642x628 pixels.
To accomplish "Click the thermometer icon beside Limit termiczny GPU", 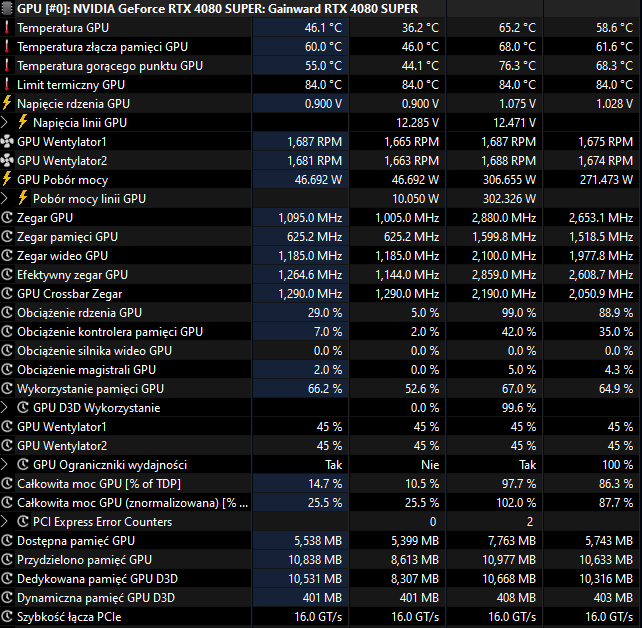I will 7,85.
